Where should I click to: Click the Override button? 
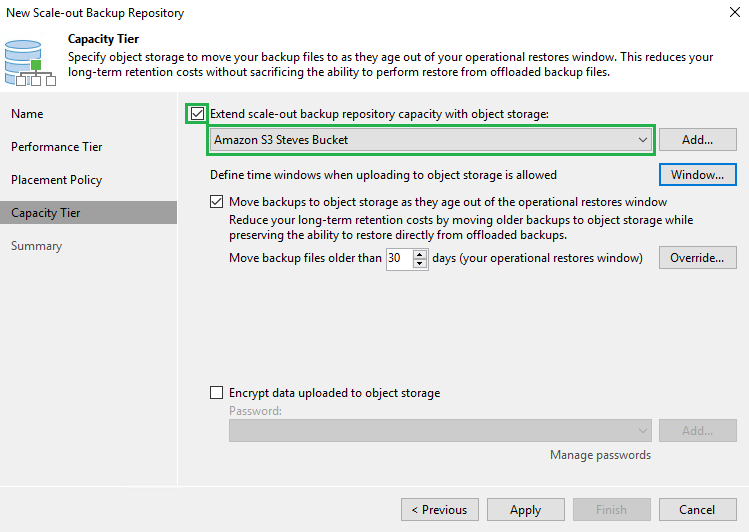coord(697,258)
